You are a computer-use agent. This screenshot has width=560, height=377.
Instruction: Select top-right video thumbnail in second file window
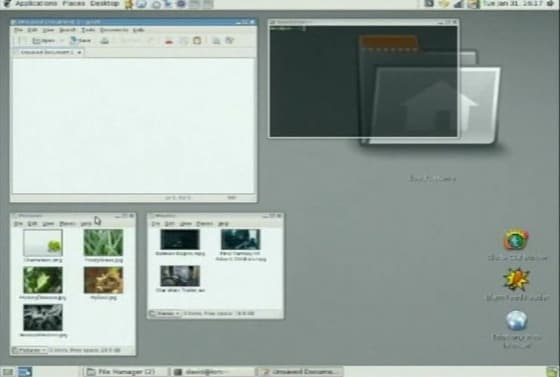click(240, 240)
